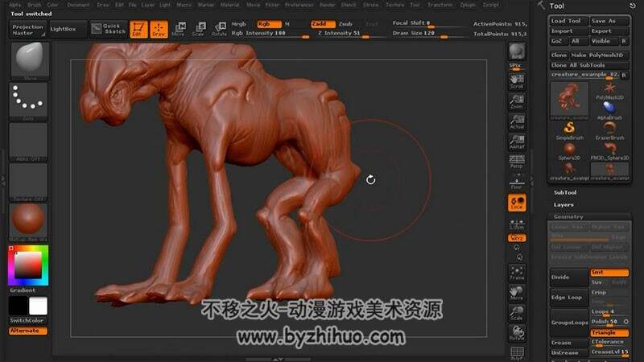Click the Scroll canvas icon

point(517,81)
